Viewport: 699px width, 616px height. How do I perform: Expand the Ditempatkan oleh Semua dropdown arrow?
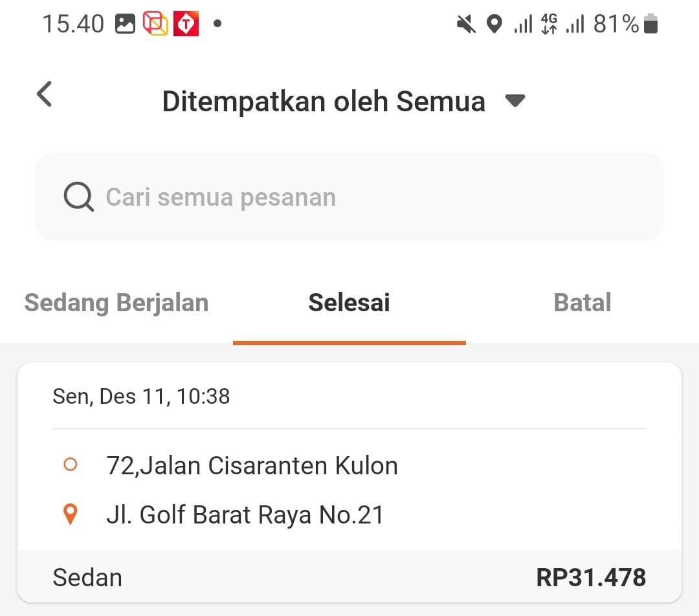point(515,101)
